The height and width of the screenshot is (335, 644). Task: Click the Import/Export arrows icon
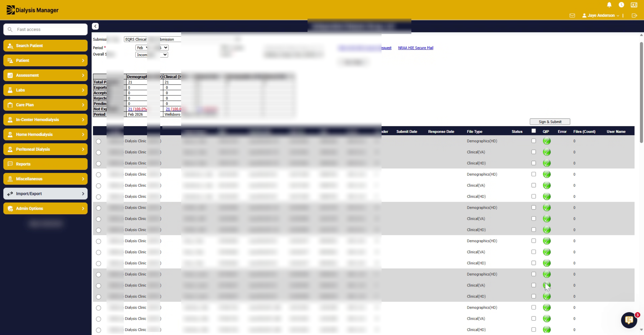point(10,194)
